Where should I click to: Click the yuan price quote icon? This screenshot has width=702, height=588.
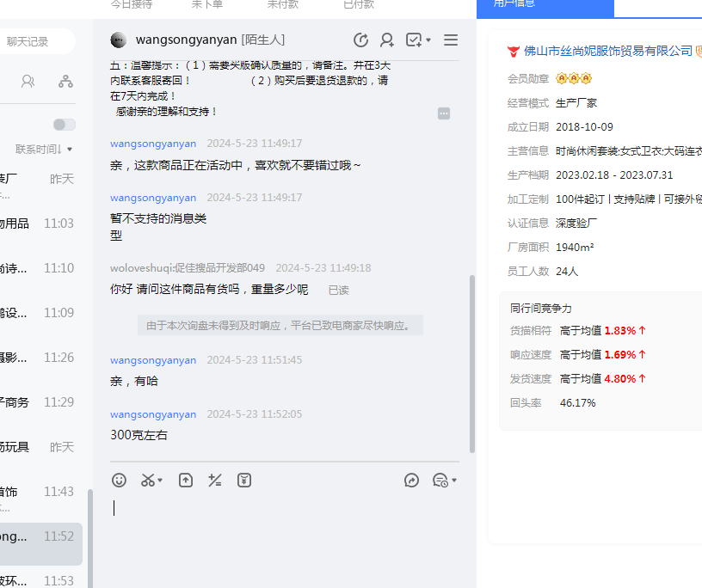[244, 481]
